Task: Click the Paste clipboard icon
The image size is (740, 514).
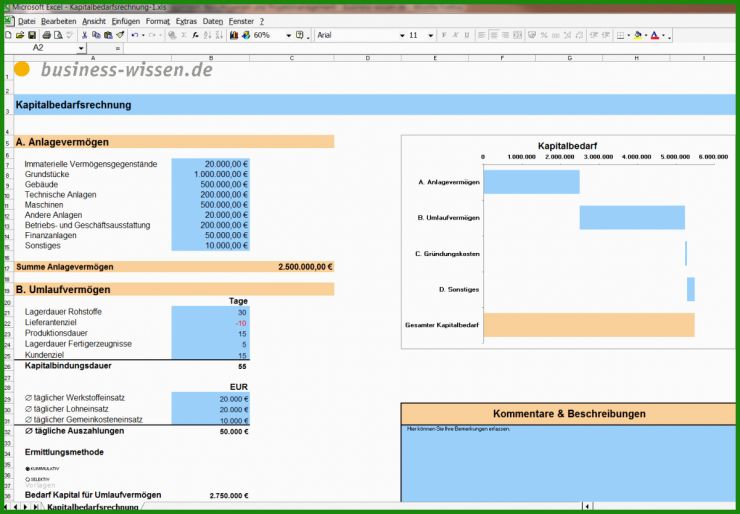Action: tap(108, 35)
